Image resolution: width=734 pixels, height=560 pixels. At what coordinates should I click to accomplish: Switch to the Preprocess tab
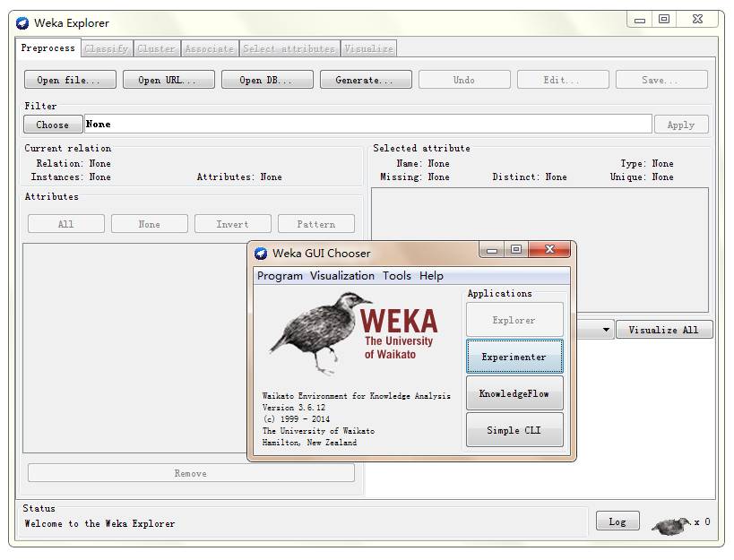click(47, 48)
